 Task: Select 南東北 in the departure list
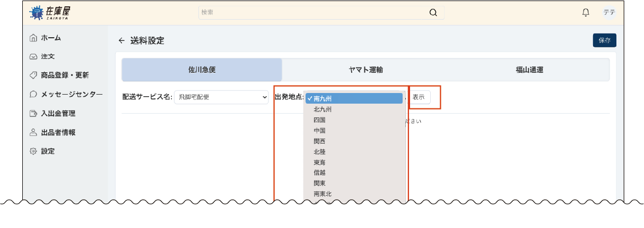[x=354, y=193]
